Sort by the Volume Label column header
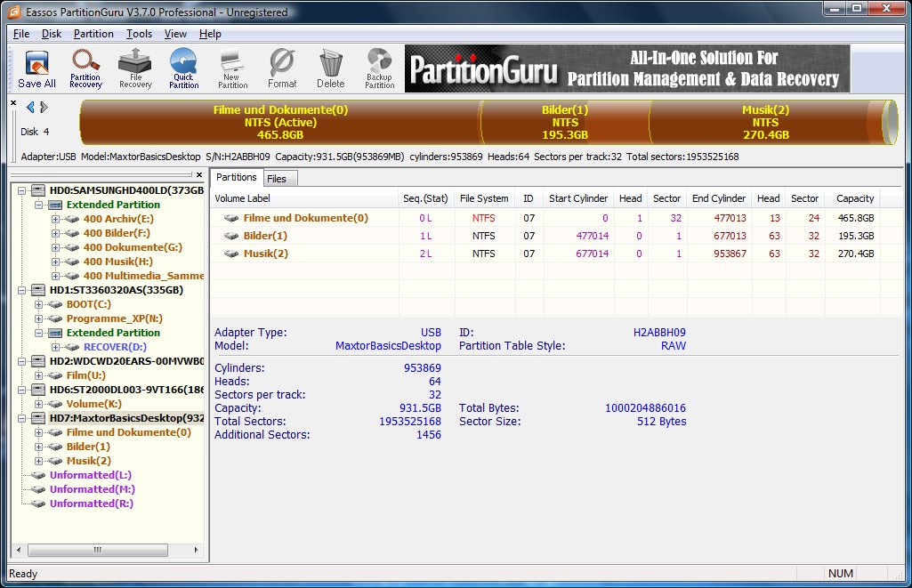Viewport: 912px width, 588px height. tap(304, 198)
